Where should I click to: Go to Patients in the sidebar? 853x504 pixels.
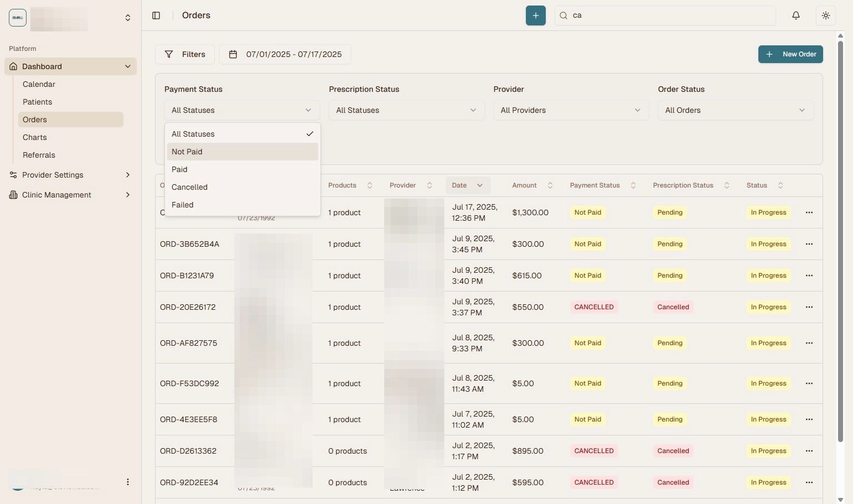(71, 102)
